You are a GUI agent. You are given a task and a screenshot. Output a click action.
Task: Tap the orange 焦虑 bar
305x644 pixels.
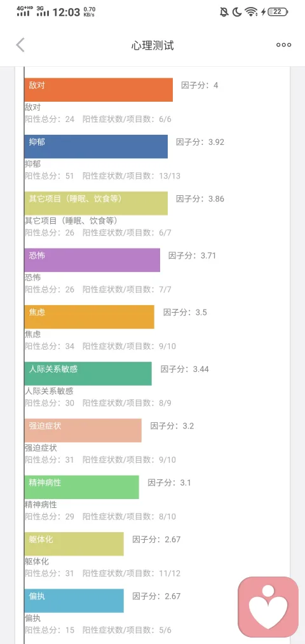click(x=89, y=317)
